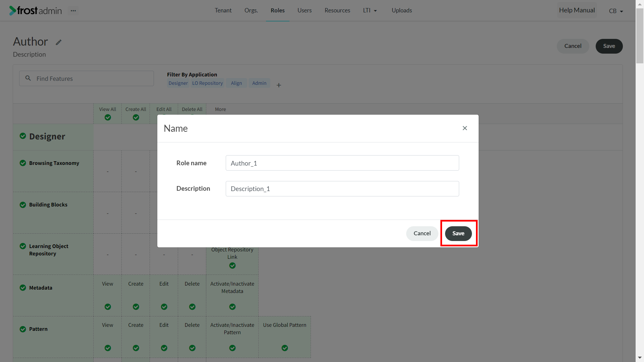Toggle the Building Blocks checkmark

(23, 205)
